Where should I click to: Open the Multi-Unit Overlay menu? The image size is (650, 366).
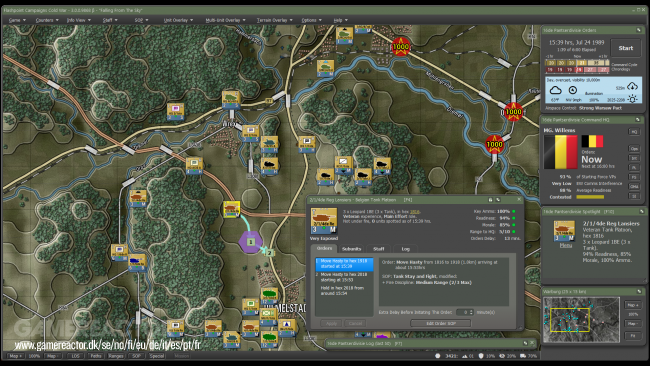225,20
